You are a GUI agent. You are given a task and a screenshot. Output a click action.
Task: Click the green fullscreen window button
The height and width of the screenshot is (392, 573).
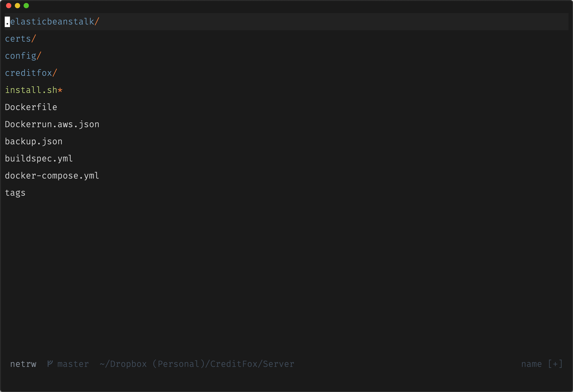click(x=26, y=6)
